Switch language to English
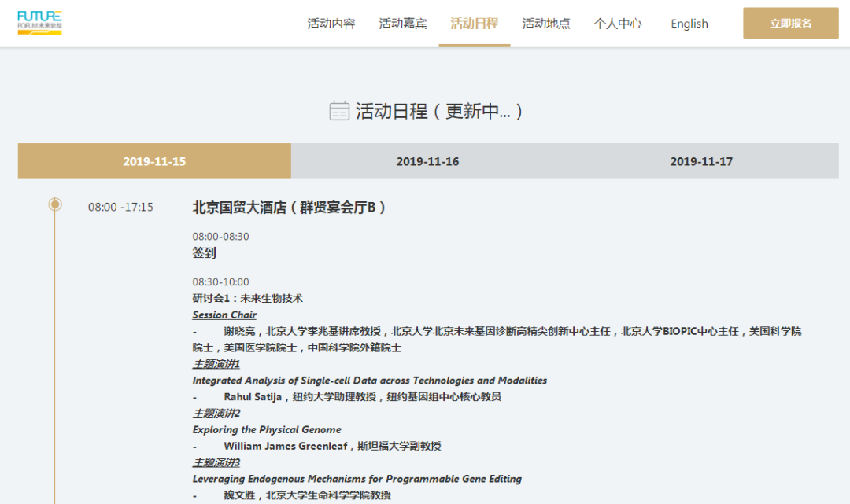Screen dimensions: 850x504 coord(689,24)
